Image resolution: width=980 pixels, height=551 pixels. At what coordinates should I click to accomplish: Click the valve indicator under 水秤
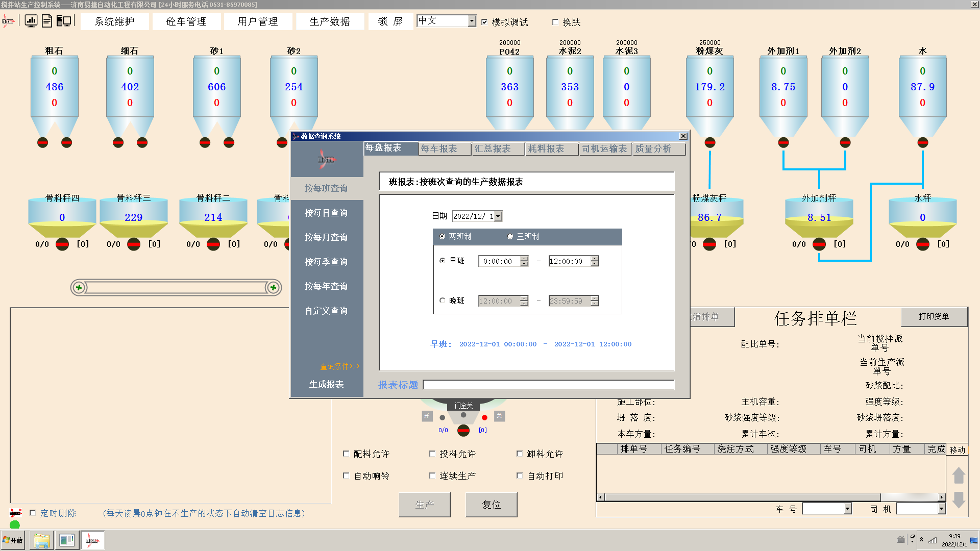(x=922, y=244)
